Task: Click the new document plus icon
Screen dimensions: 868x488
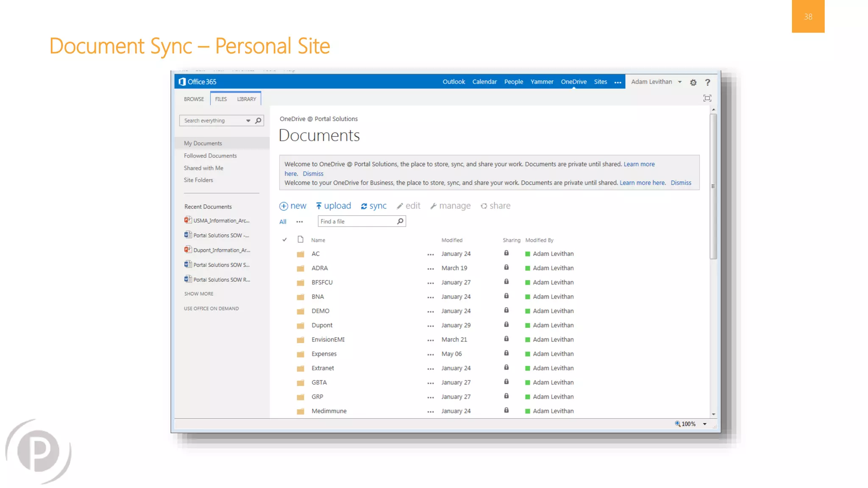Action: click(x=284, y=206)
